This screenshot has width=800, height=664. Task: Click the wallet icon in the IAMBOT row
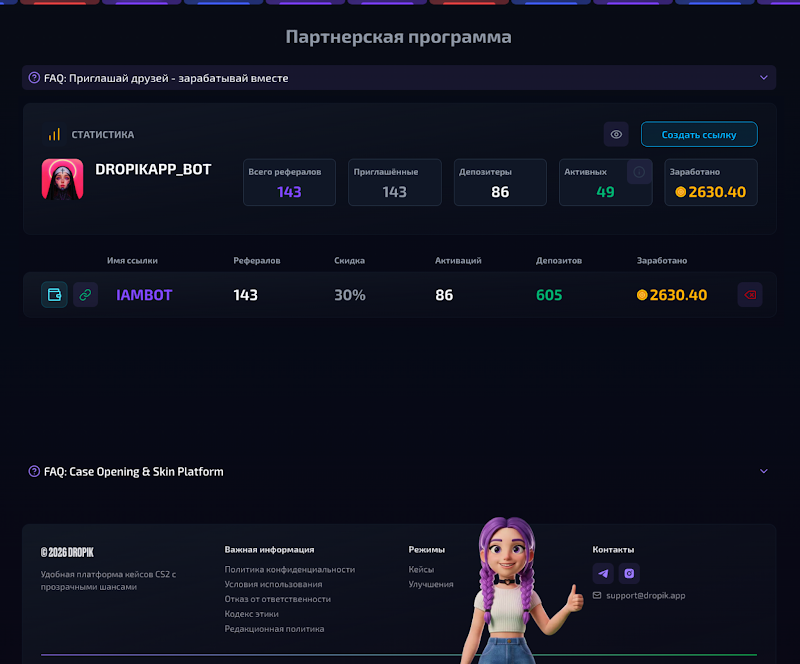point(54,294)
